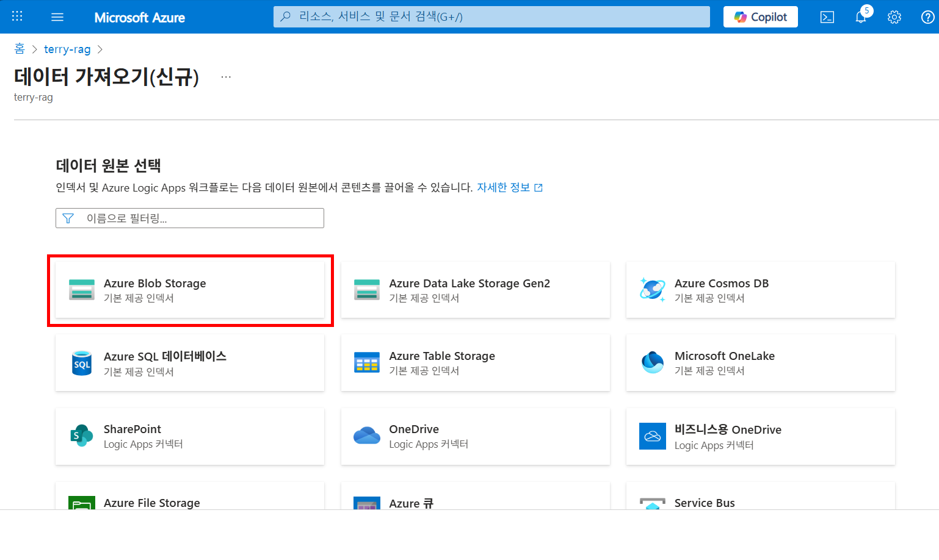The width and height of the screenshot is (939, 560).
Task: Click the Microsoft Azure home logo text
Action: tap(139, 18)
